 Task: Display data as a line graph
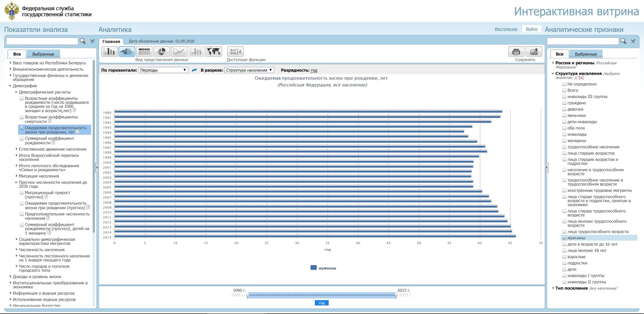pyautogui.click(x=179, y=51)
